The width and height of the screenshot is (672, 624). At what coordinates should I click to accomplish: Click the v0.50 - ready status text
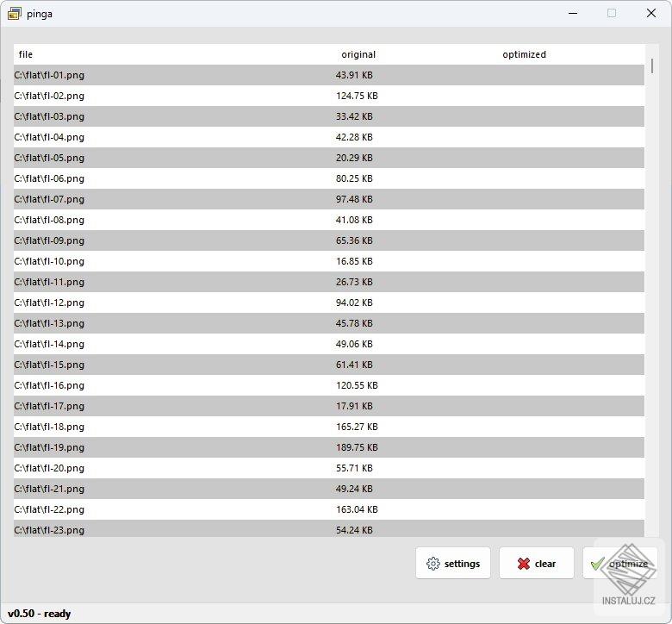[39, 614]
